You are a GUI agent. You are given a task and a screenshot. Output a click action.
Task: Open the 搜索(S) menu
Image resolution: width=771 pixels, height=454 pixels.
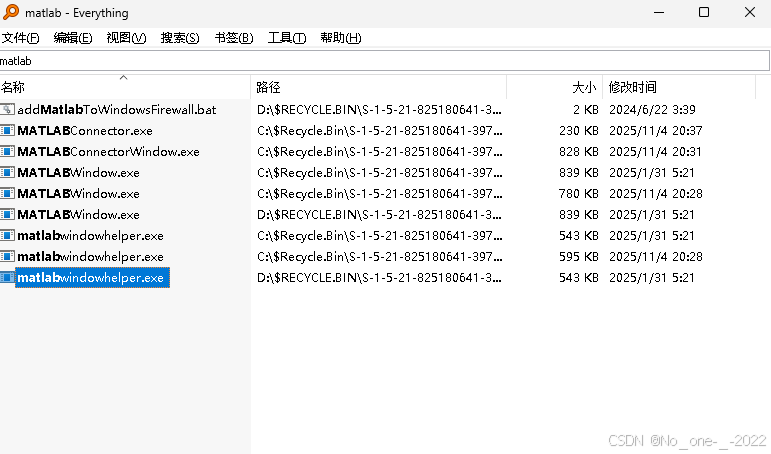180,38
